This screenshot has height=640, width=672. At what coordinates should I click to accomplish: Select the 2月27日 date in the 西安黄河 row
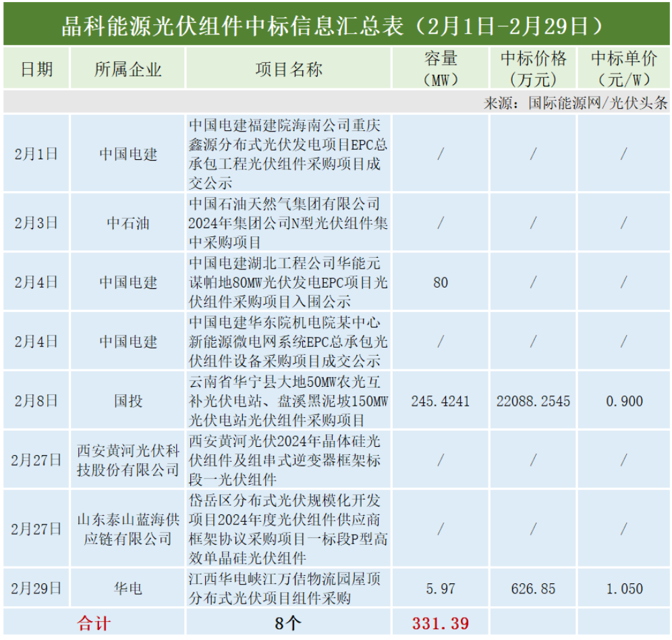click(x=36, y=460)
